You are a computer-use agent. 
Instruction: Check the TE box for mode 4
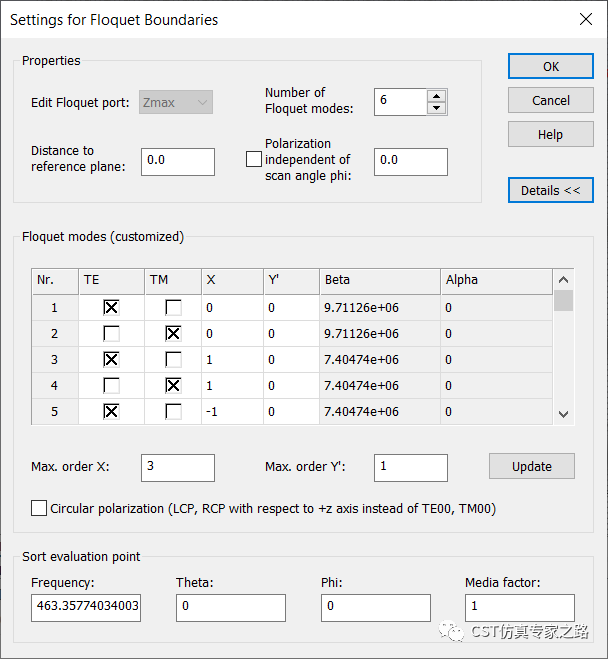[111, 385]
